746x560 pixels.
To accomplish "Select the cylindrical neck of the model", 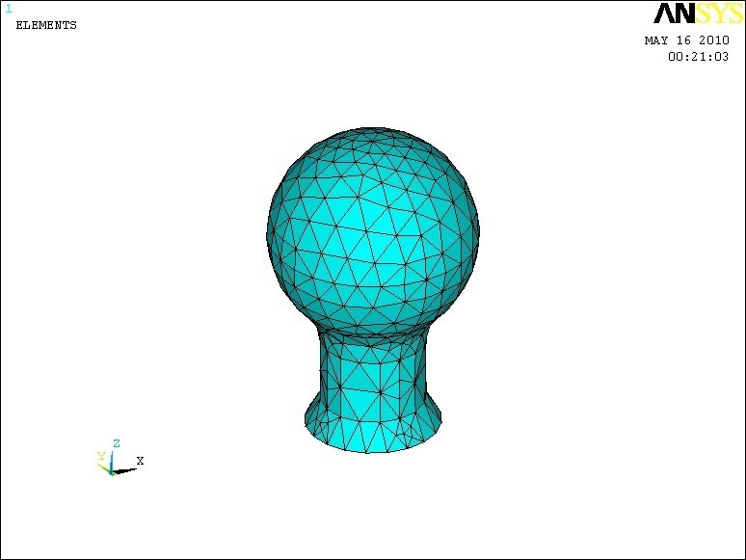I will pyautogui.click(x=373, y=371).
